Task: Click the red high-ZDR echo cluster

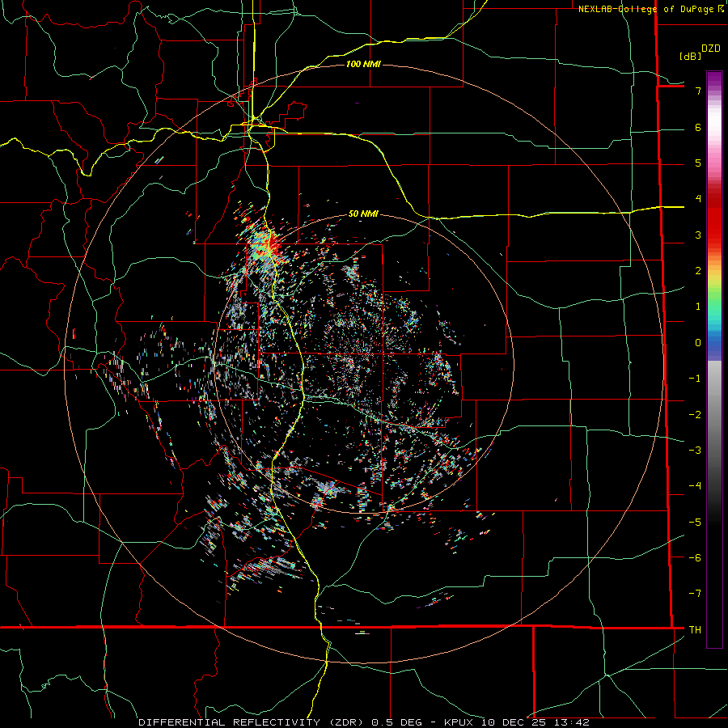Action: tap(273, 244)
